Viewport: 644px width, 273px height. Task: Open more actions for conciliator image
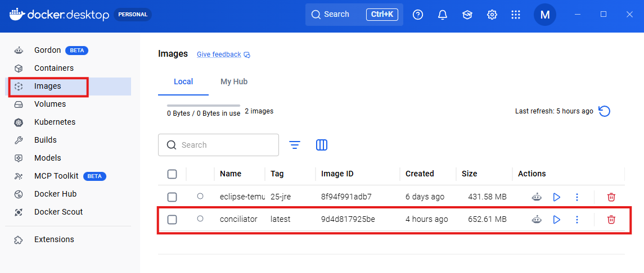tap(577, 220)
